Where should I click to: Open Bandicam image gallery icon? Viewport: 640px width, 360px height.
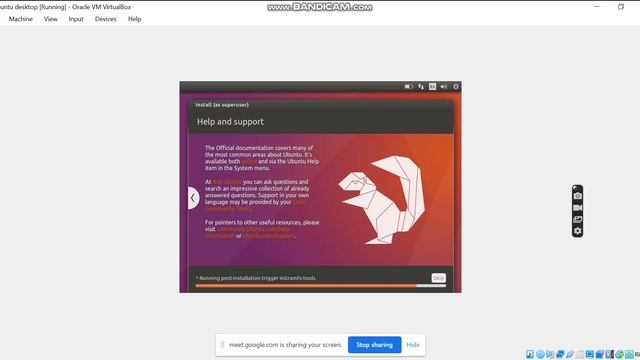point(578,220)
